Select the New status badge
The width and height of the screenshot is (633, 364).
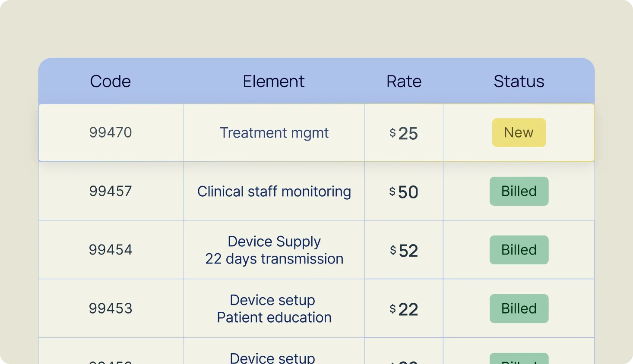(x=519, y=132)
